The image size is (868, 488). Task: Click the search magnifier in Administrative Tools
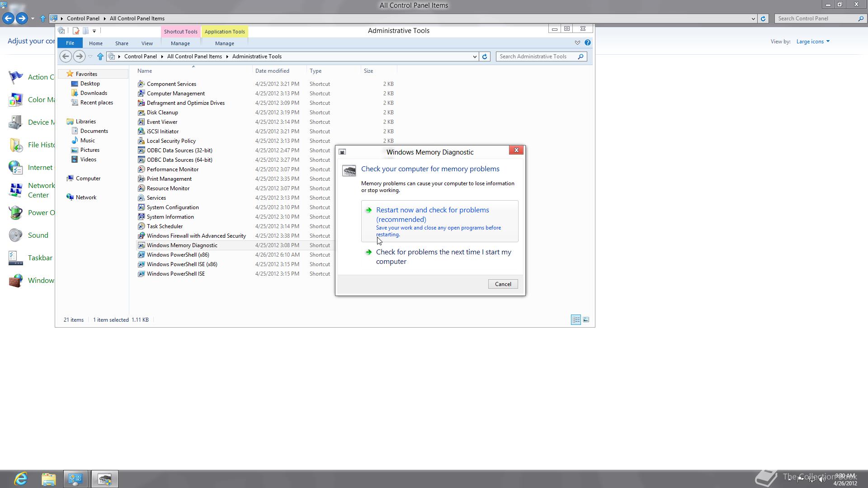tap(581, 56)
